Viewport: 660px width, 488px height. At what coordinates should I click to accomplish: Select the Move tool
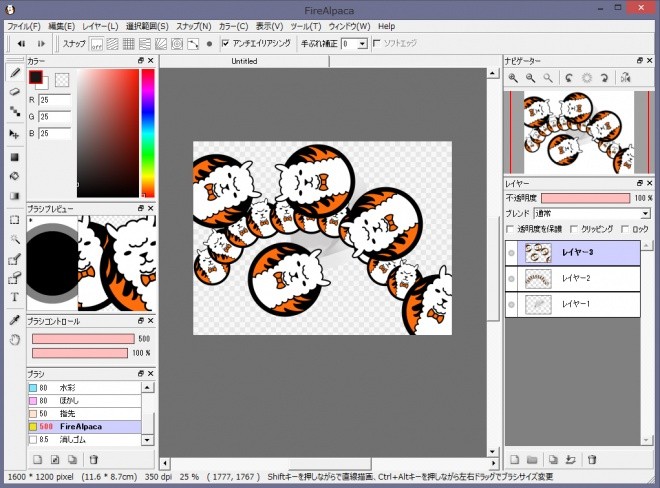coord(15,135)
